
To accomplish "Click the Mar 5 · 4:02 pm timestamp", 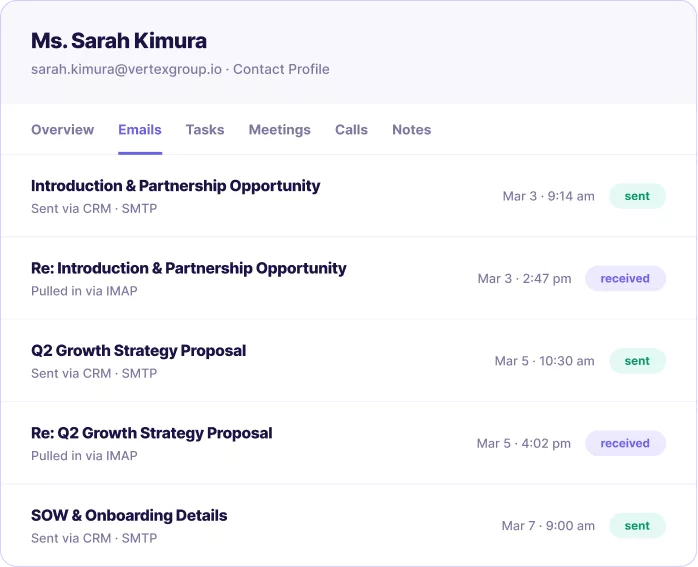I will [524, 443].
